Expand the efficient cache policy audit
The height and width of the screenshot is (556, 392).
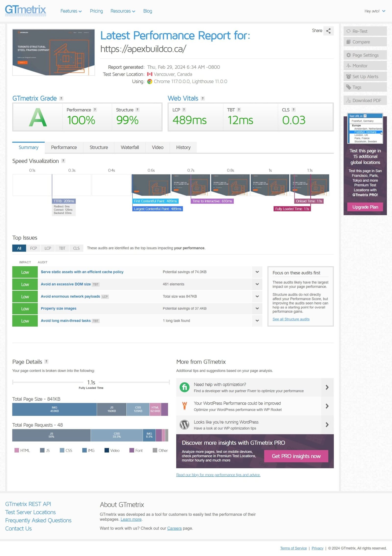[257, 272]
